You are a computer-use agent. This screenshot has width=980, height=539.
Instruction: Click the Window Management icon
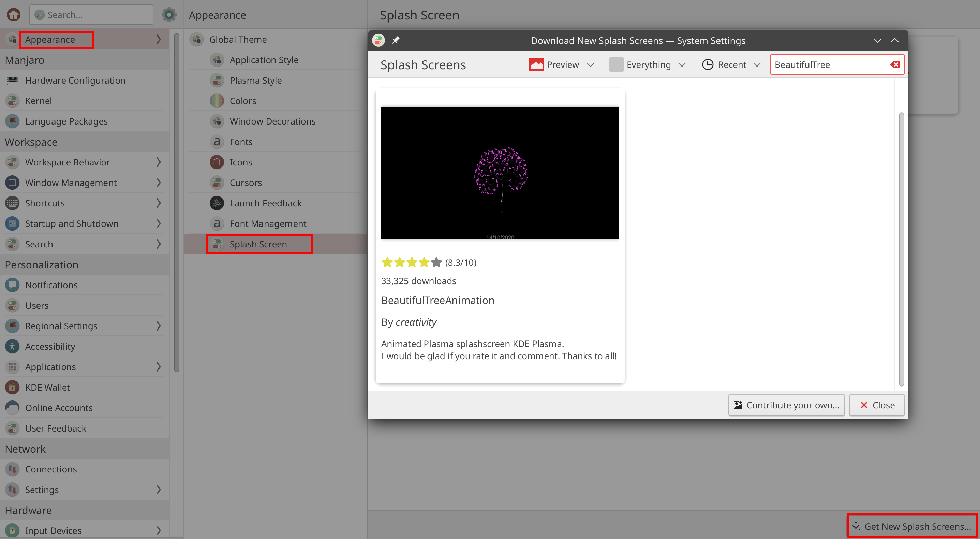pyautogui.click(x=12, y=182)
